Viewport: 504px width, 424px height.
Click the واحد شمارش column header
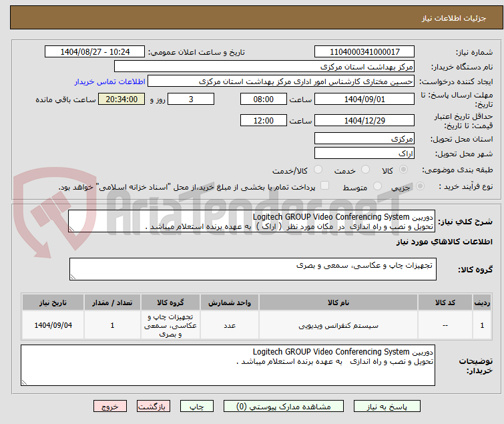pyautogui.click(x=230, y=302)
